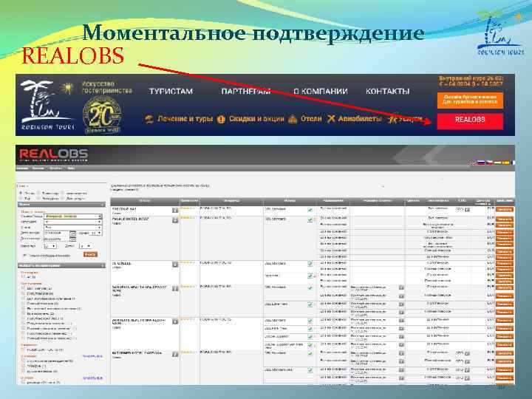Click the PALACE HOTEL name
Viewport: 532px width, 399px height.
[130, 219]
